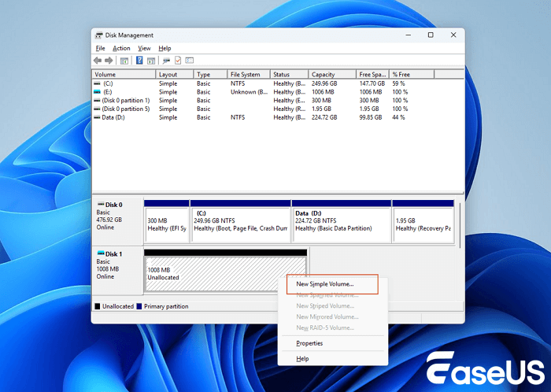Open the Action menu
The width and height of the screenshot is (551, 392).
121,49
